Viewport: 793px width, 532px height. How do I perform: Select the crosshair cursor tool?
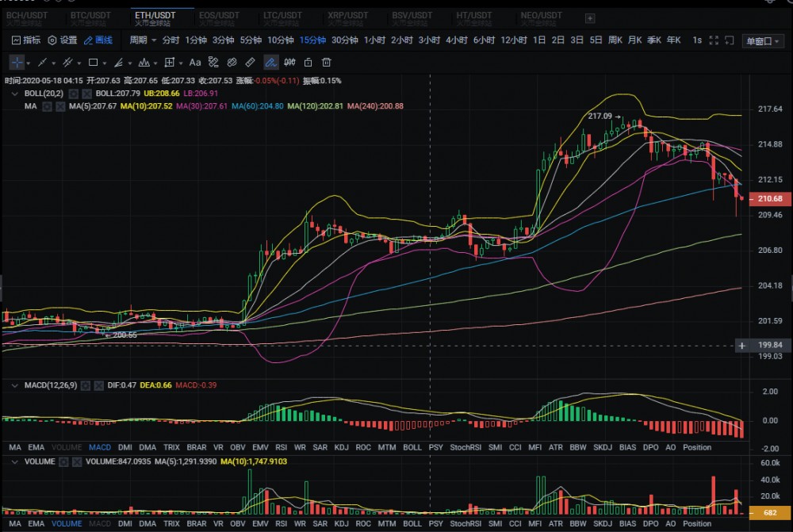[x=19, y=62]
